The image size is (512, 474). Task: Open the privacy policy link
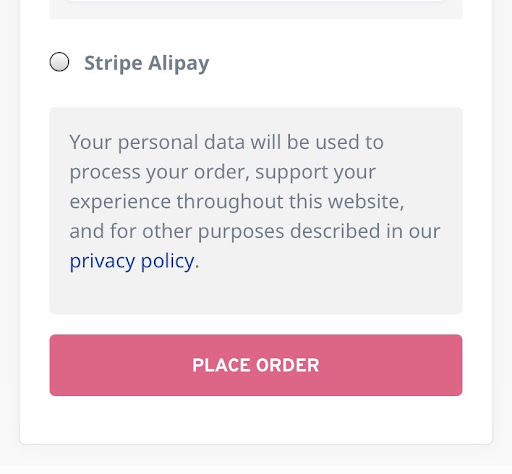132,261
